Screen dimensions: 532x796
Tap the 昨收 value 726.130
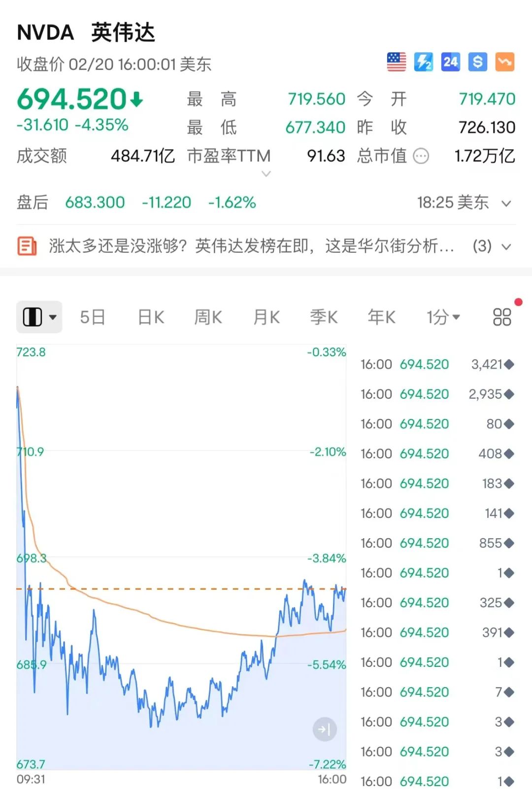pyautogui.click(x=487, y=128)
